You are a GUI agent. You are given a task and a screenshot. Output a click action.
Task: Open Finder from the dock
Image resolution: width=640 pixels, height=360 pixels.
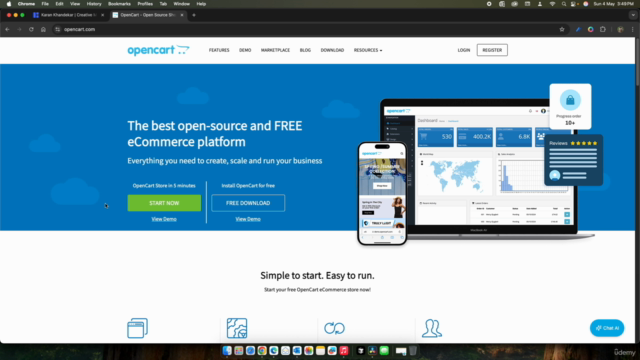227,351
